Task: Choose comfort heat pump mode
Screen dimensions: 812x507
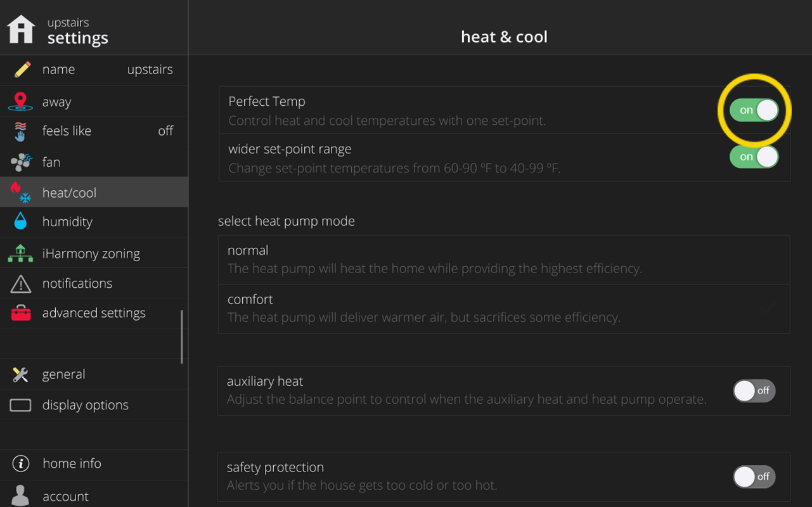Action: click(x=504, y=309)
